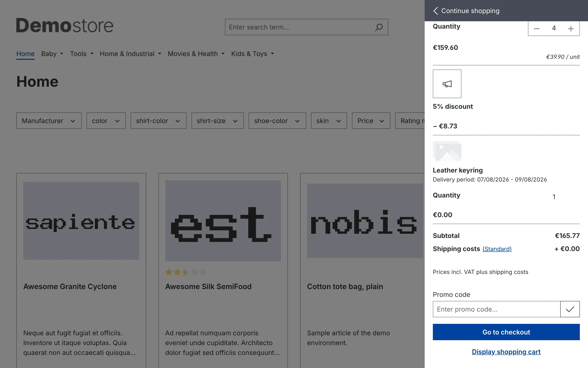The image size is (588, 368).
Task: Click the Leather keyring placeholder image
Action: click(x=447, y=151)
